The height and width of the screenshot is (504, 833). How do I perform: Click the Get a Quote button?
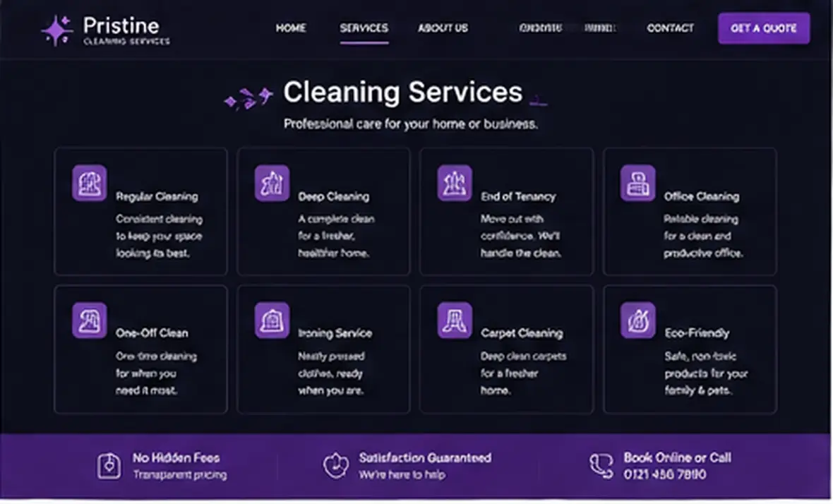764,28
